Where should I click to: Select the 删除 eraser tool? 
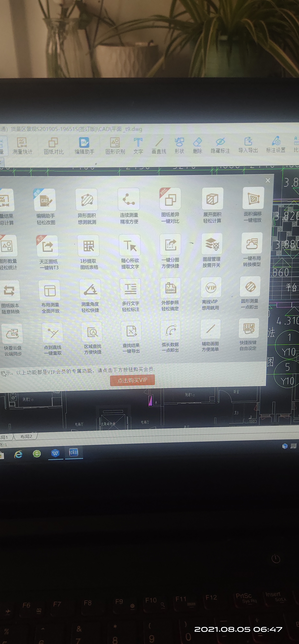coord(197,146)
